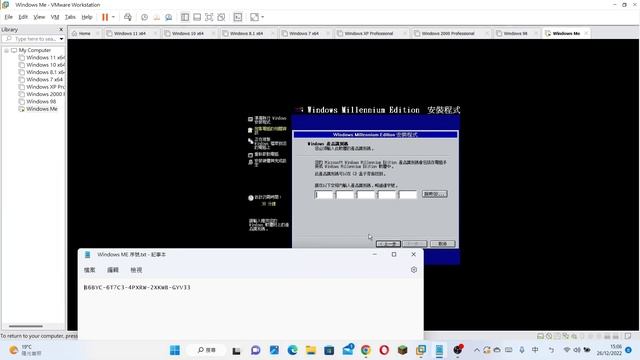Click the third product key input box
Screen dimensions: 640x360
click(x=366, y=195)
